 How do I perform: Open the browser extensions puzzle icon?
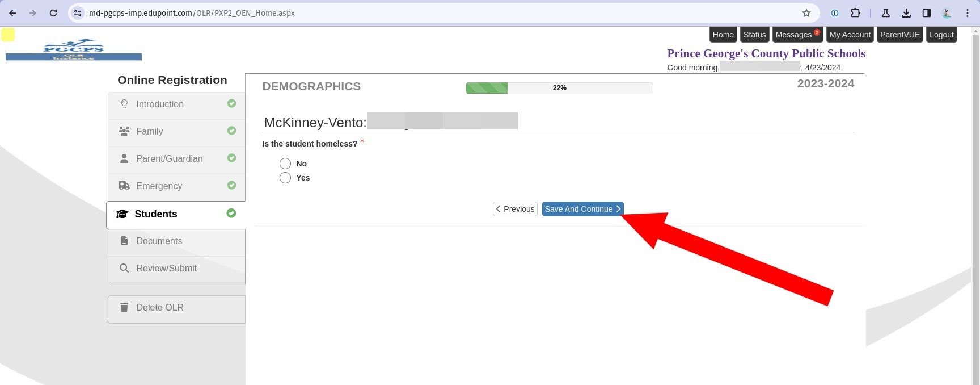pyautogui.click(x=855, y=13)
